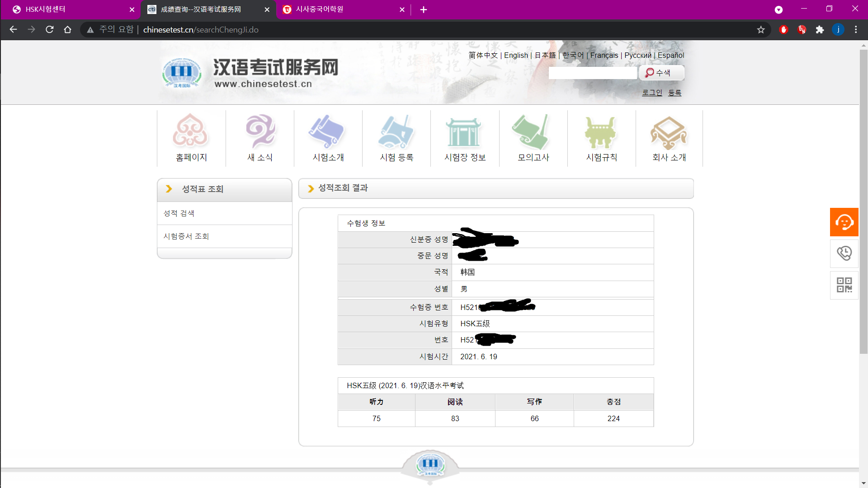Click the vertical page scrollbar
This screenshot has height=488, width=868.
pos(863,201)
